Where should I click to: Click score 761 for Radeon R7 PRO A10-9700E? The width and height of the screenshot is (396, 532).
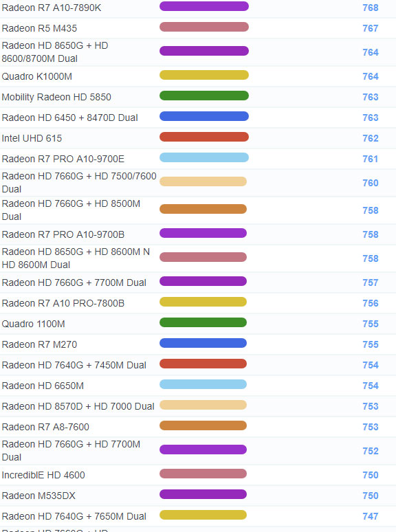coord(370,159)
